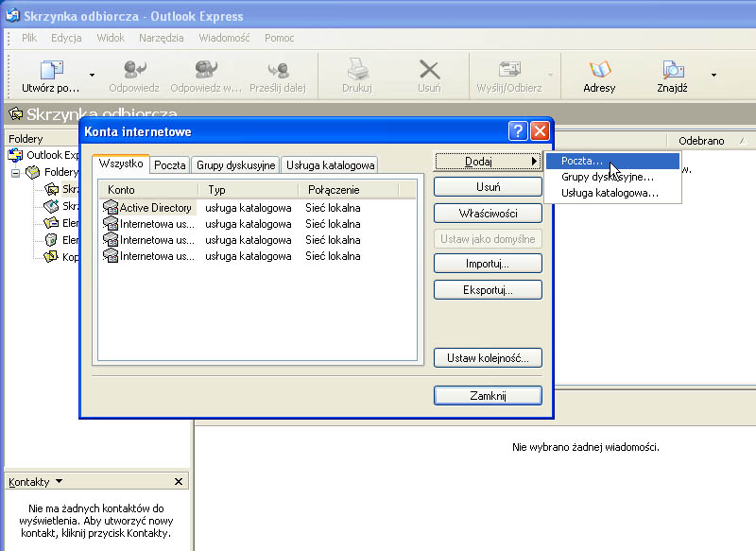Click the Usuń button in Konta internetowe
Viewport: 756px width, 551px height.
(488, 187)
